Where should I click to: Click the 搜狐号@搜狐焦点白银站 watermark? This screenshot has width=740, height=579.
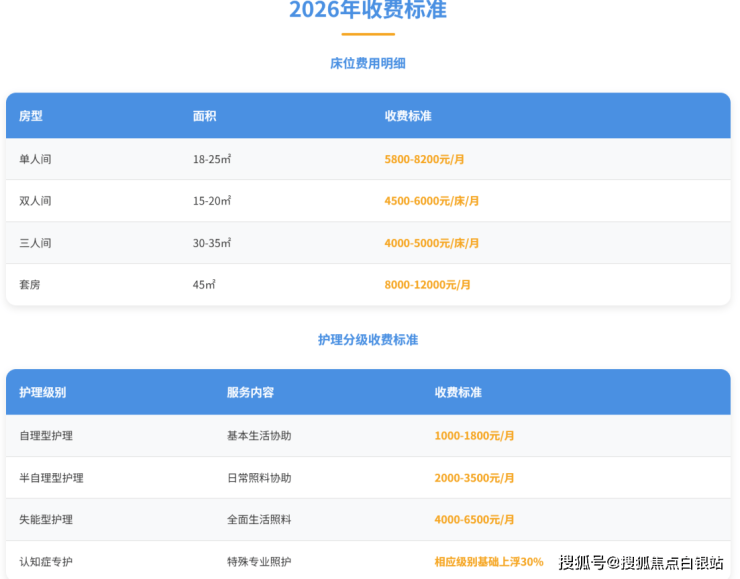641,562
